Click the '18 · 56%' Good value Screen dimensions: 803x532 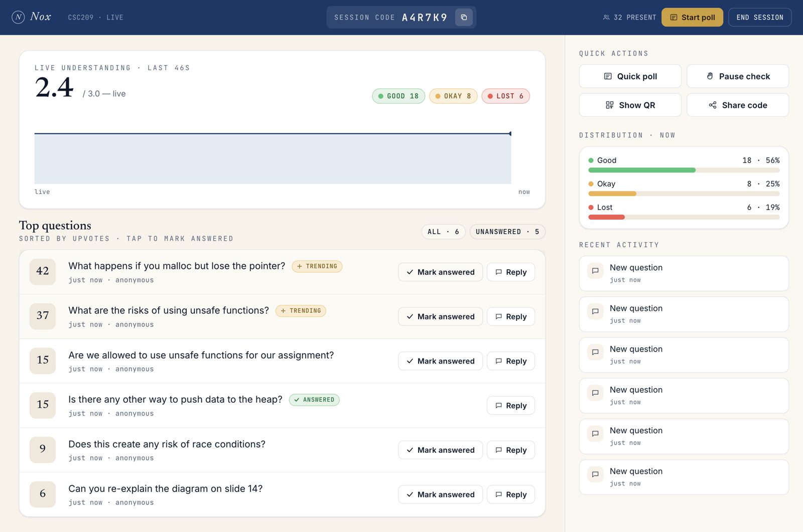pos(761,160)
